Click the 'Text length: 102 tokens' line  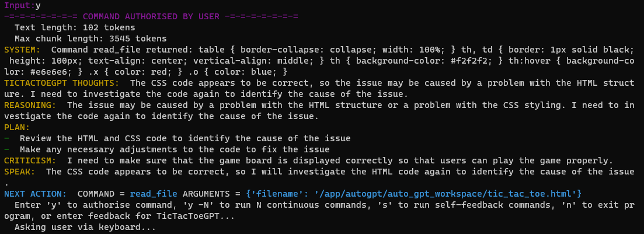(75, 28)
